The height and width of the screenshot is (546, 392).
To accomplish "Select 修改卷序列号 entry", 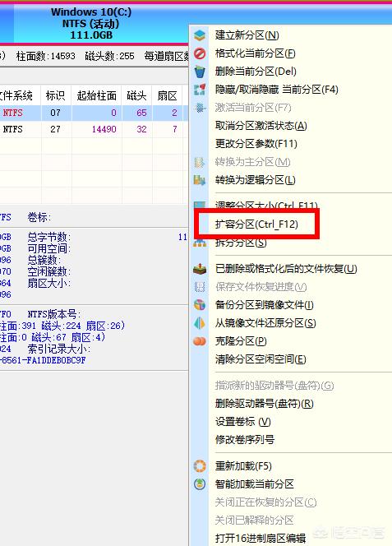I will point(245,440).
